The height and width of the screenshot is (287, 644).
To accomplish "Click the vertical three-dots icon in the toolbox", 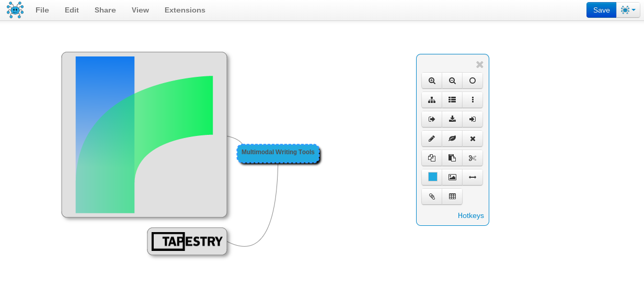I will (x=473, y=100).
